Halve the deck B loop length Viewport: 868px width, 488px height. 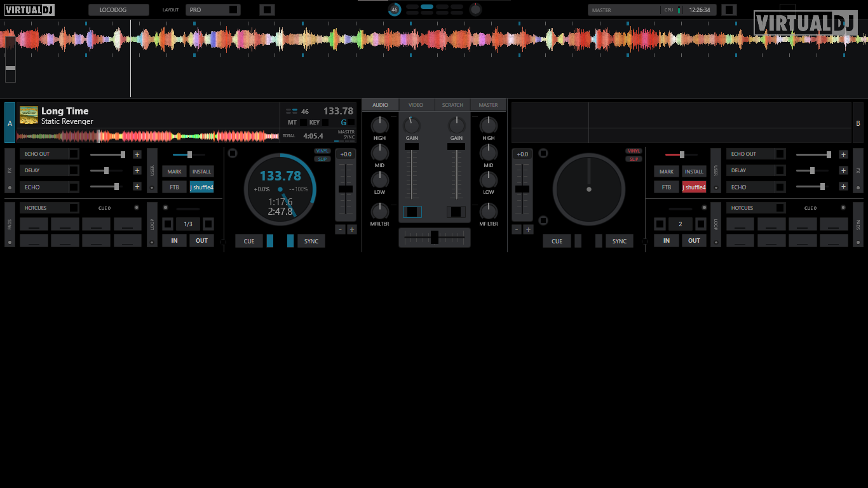click(660, 224)
